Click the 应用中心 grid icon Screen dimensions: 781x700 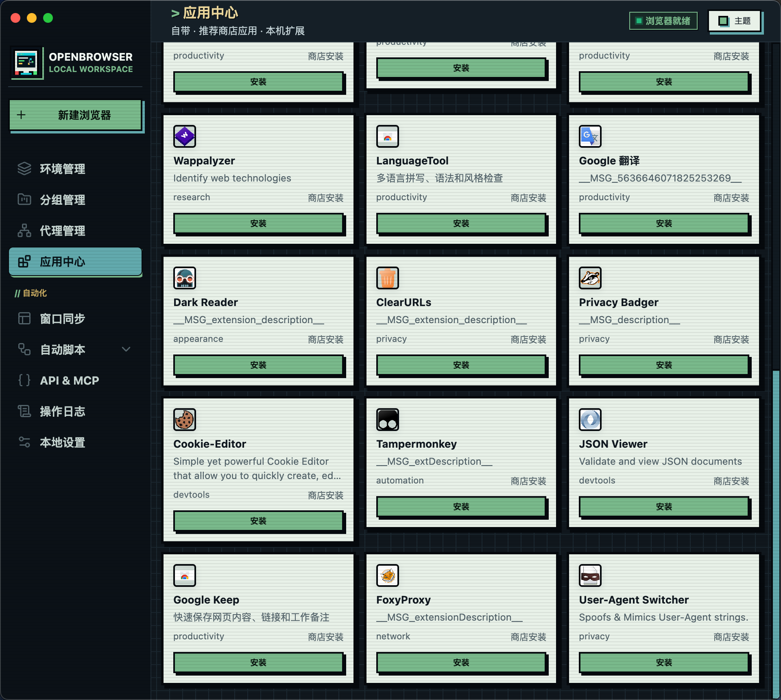coord(24,261)
